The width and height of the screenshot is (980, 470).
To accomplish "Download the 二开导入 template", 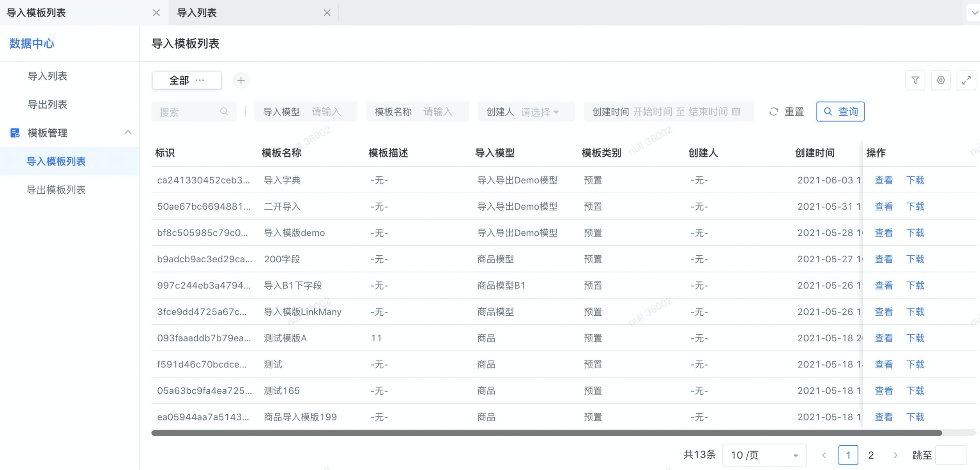I will coord(915,207).
